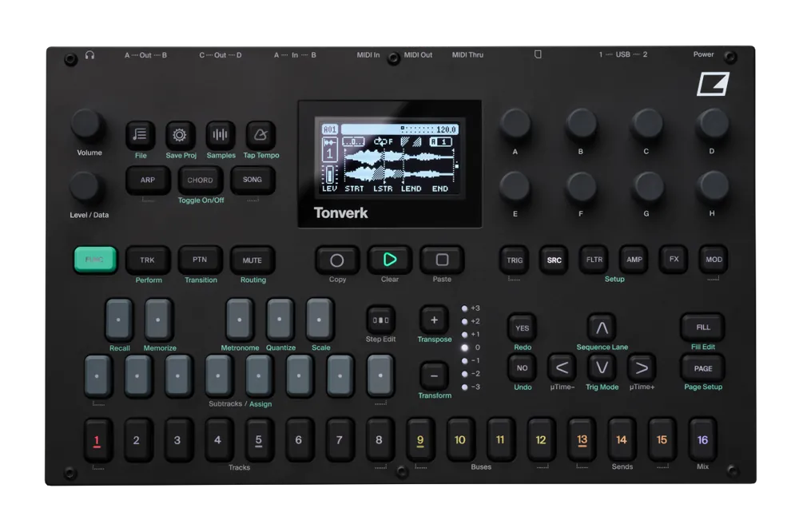This screenshot has width=799, height=532.
Task: Start playback with the green play button
Action: 390,260
